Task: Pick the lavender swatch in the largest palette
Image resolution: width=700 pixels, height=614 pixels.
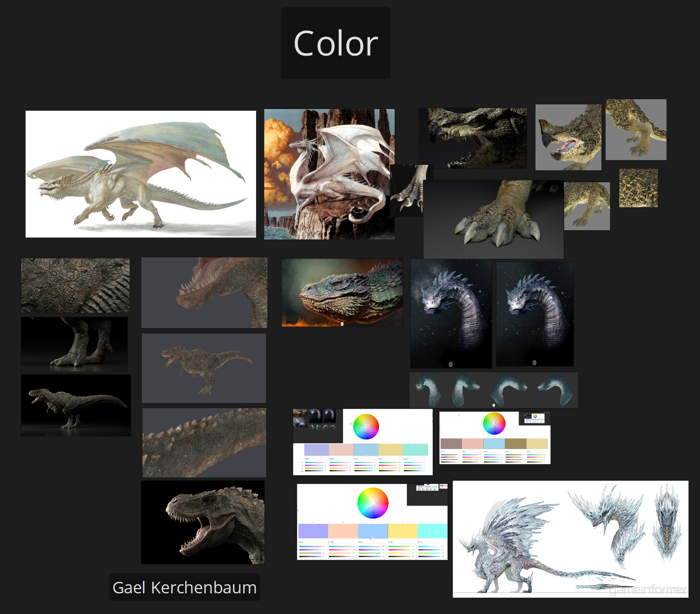Action: pyautogui.click(x=313, y=531)
